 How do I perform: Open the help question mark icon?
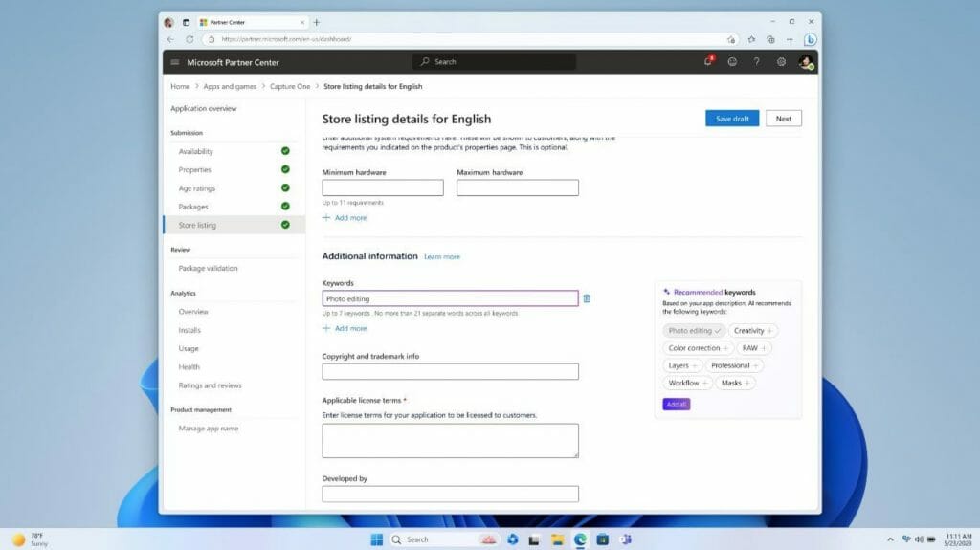pyautogui.click(x=756, y=62)
